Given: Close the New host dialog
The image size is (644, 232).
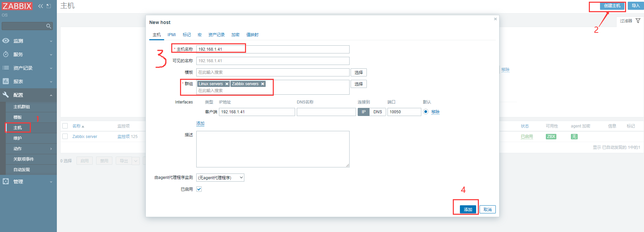Looking at the screenshot, I should pyautogui.click(x=495, y=19).
